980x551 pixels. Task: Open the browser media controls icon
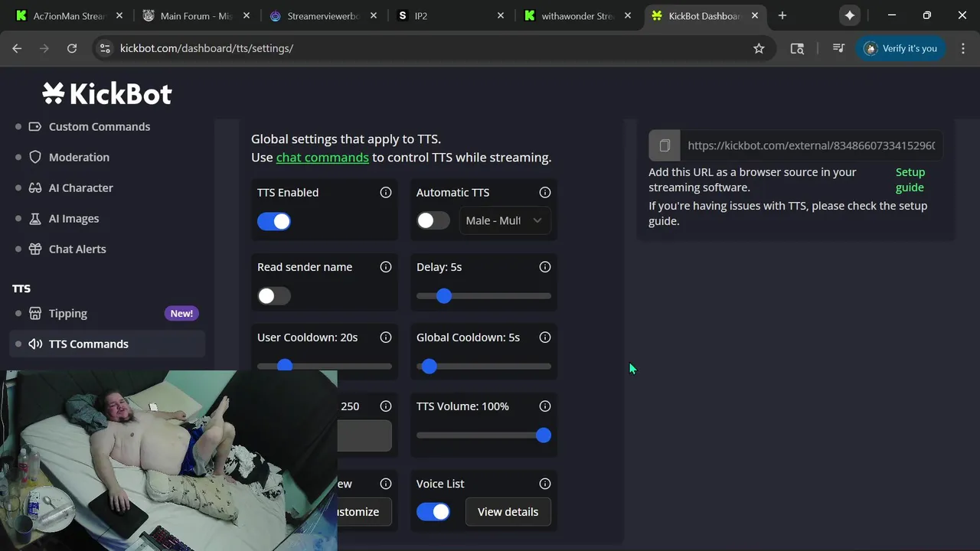838,48
